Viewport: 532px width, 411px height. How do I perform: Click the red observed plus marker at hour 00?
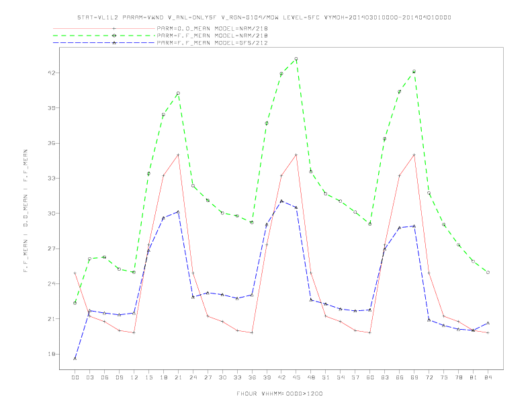coord(75,273)
